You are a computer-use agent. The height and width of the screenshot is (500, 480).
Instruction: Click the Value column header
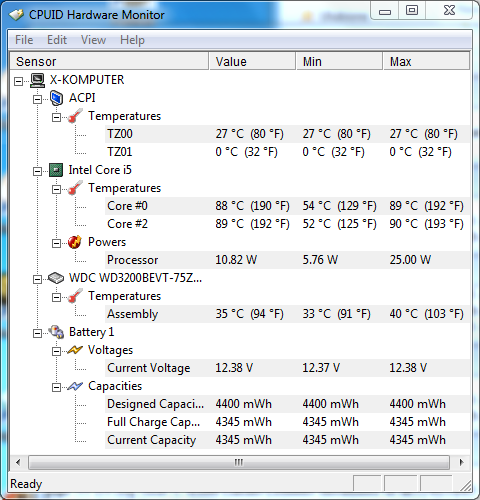[252, 61]
